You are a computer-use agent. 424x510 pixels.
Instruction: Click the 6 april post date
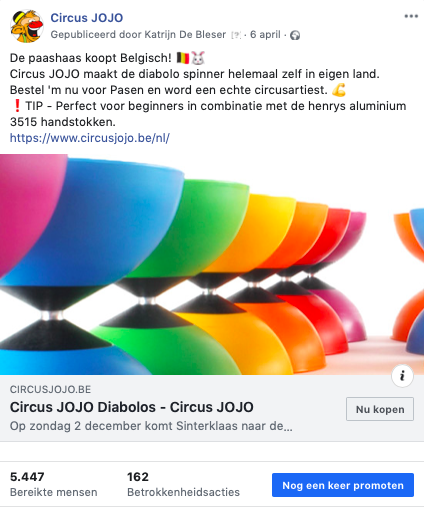tap(265, 35)
